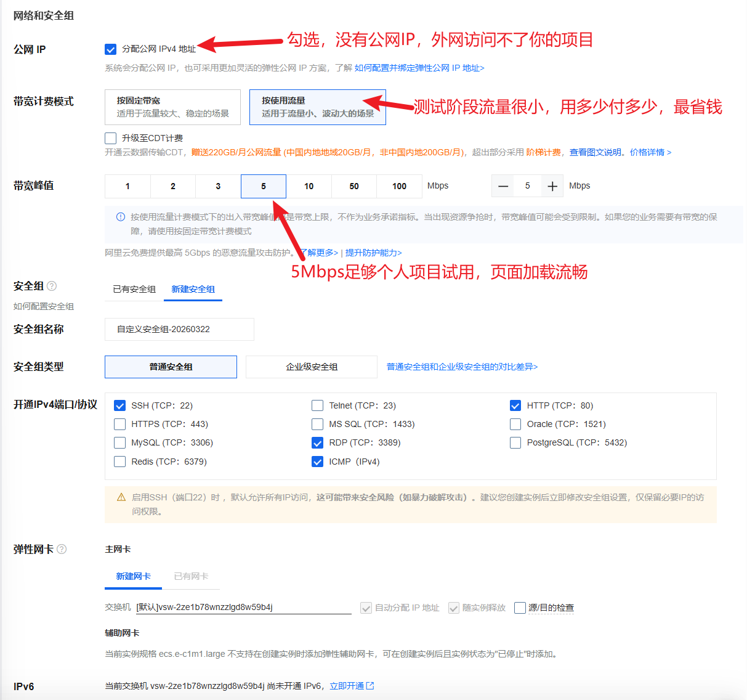747x700 pixels.
Task: Select the 10 Mbps bandwidth option
Action: (x=309, y=185)
